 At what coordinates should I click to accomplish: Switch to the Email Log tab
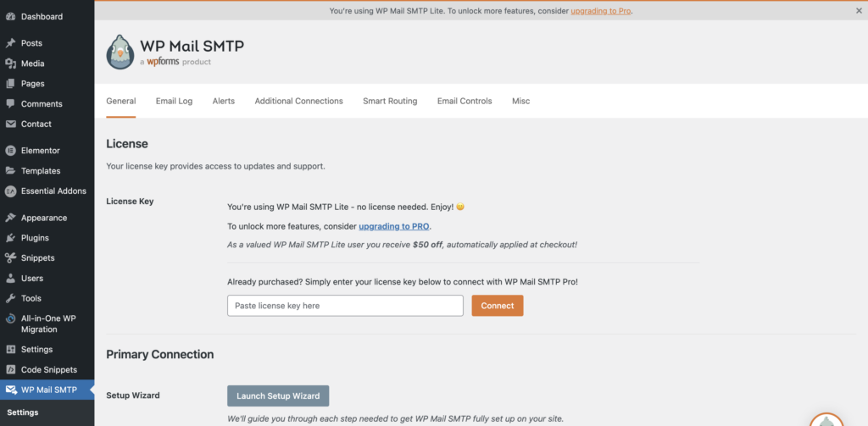175,102
